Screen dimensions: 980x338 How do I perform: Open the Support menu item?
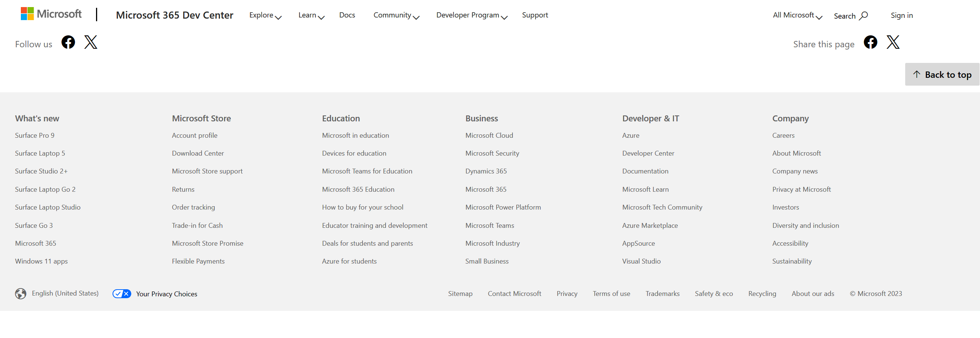[x=534, y=15]
